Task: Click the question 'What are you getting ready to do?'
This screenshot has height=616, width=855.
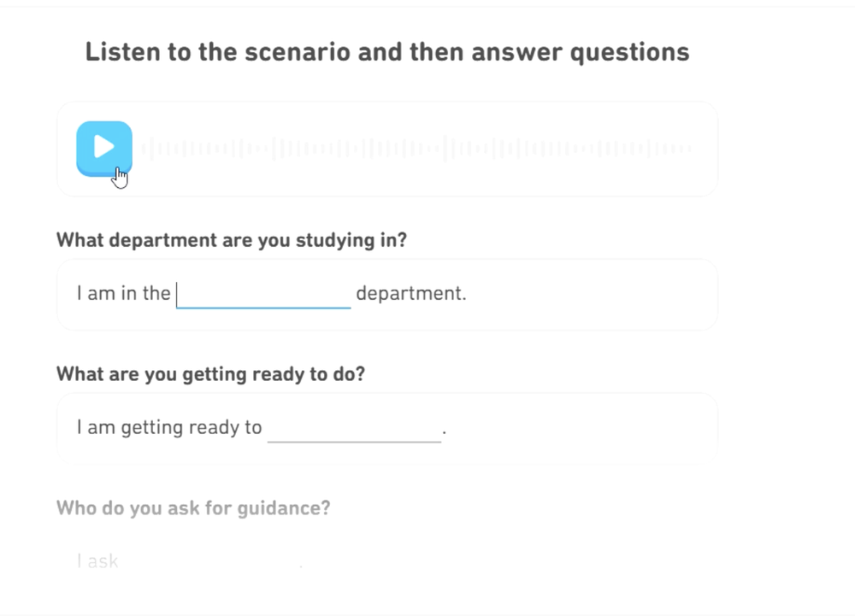Action: coord(210,373)
